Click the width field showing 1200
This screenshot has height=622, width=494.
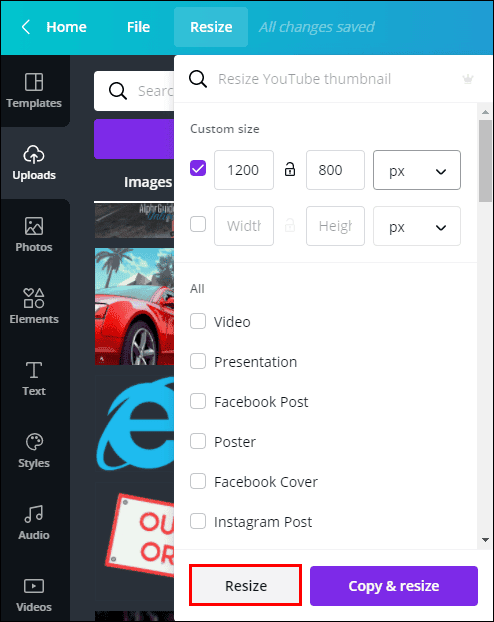point(244,170)
